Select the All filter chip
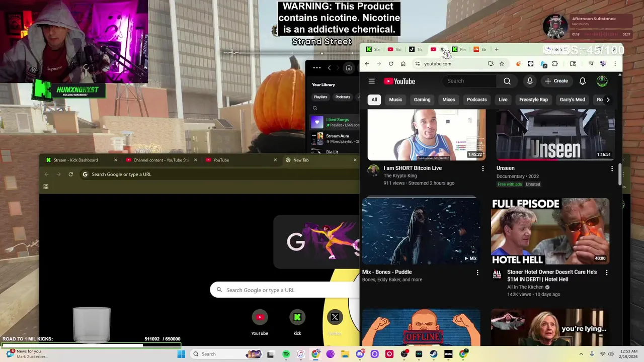 374,100
